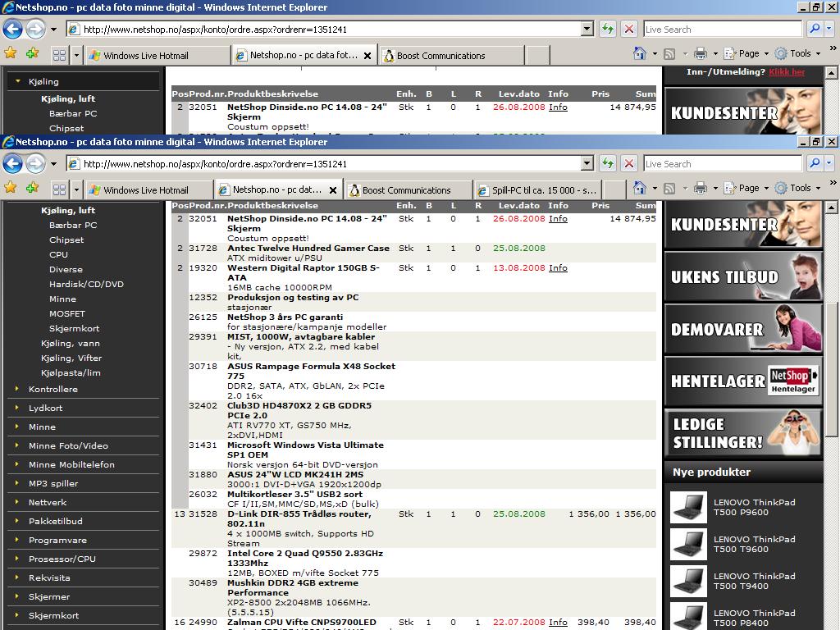Viewport: 840px width, 630px height.
Task: Open LENOVO ThinkPad T500 P9600 thumbnail
Action: tap(688, 507)
